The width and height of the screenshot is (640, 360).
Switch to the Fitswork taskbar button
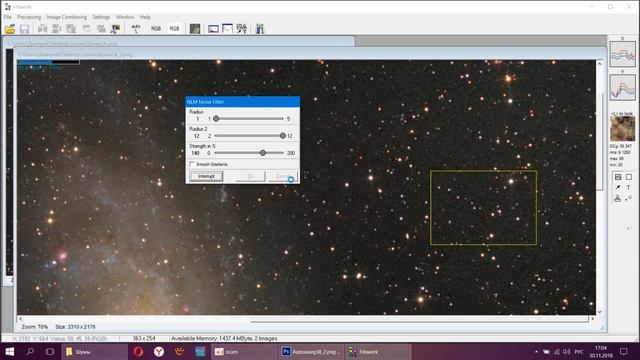[x=378, y=351]
